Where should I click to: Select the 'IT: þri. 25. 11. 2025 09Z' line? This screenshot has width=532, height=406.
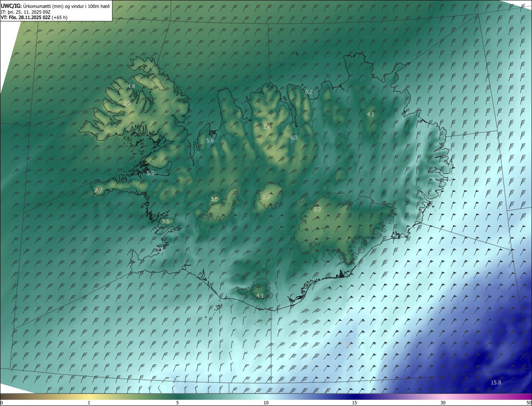[26, 12]
